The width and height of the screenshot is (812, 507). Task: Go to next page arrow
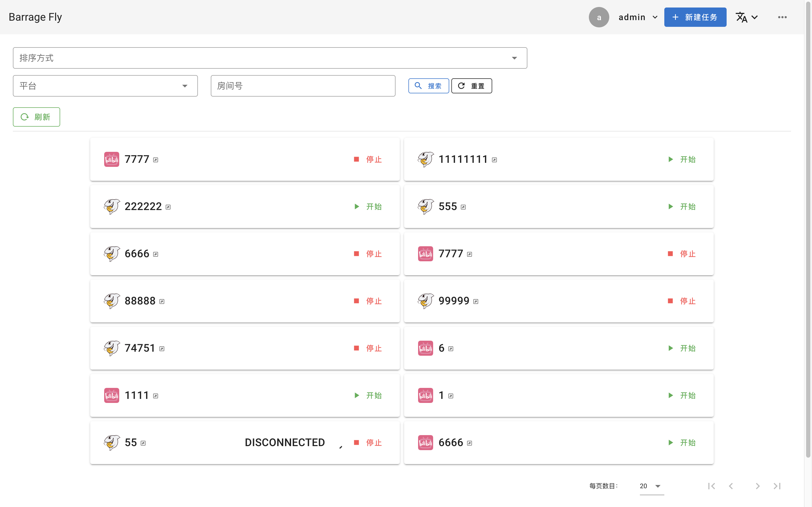point(757,486)
